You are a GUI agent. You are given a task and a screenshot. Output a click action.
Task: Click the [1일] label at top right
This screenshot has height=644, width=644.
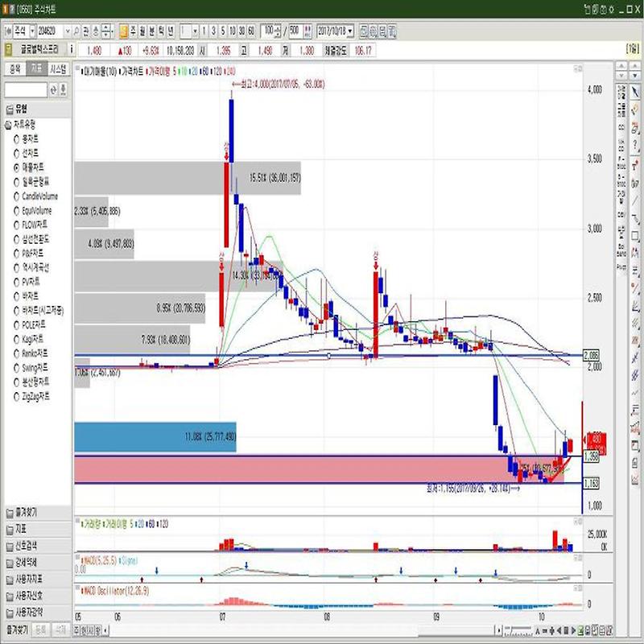[x=633, y=49]
